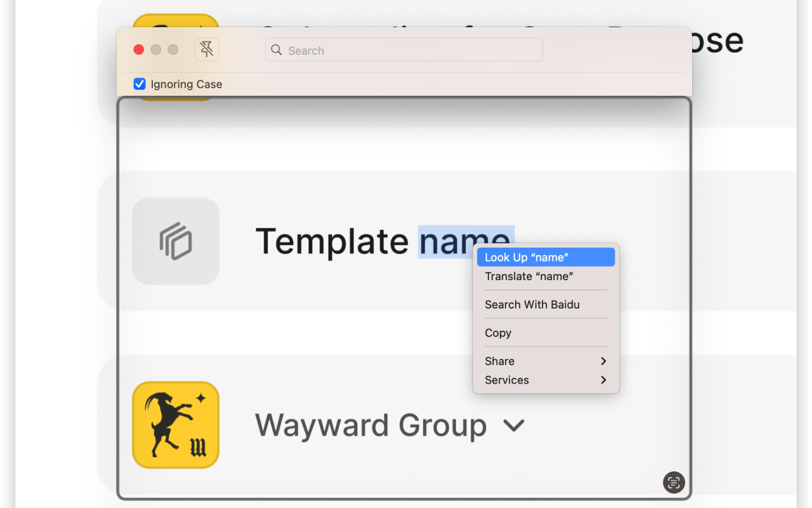Click the Ignoring Case label text
The image size is (812, 508).
tap(187, 84)
